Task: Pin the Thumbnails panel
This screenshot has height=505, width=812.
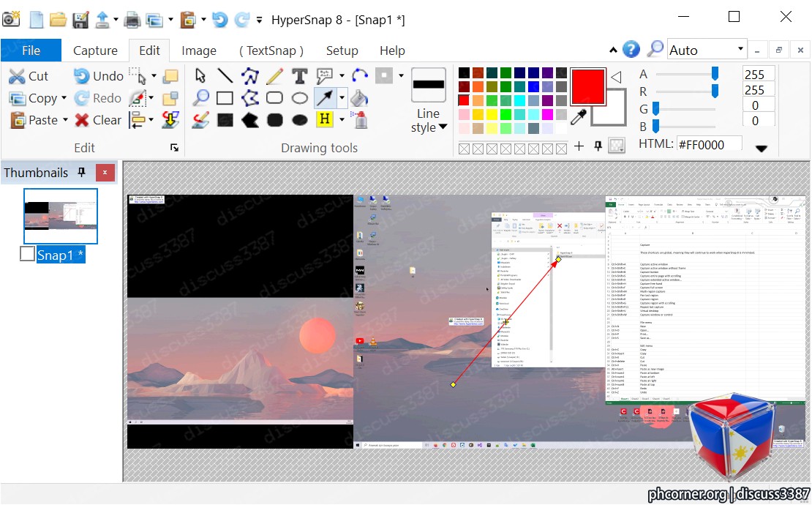Action: (81, 173)
